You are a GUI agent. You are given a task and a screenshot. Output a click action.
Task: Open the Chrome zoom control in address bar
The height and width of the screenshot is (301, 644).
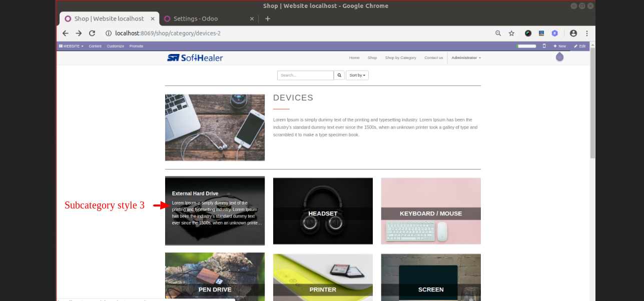pyautogui.click(x=498, y=33)
